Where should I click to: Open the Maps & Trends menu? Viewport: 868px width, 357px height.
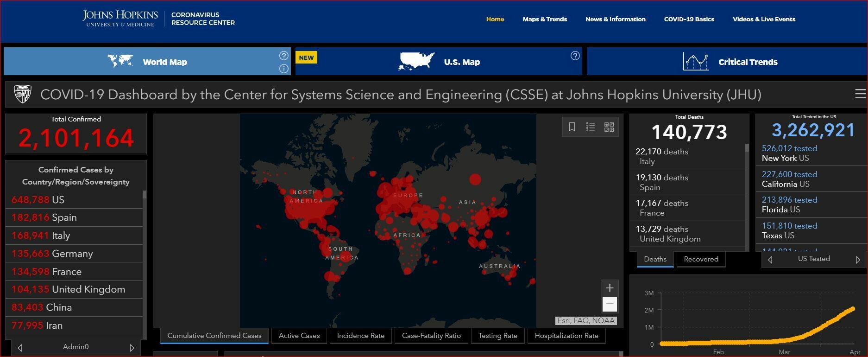click(x=545, y=19)
